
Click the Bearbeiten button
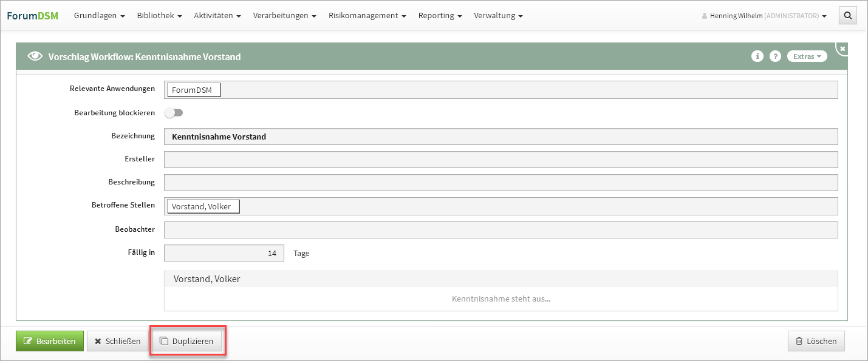point(49,341)
